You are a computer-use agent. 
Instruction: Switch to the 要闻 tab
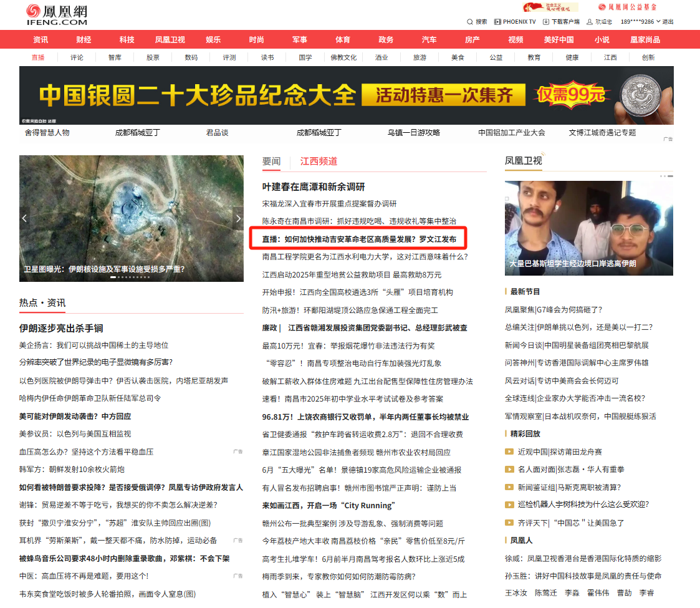(x=271, y=162)
